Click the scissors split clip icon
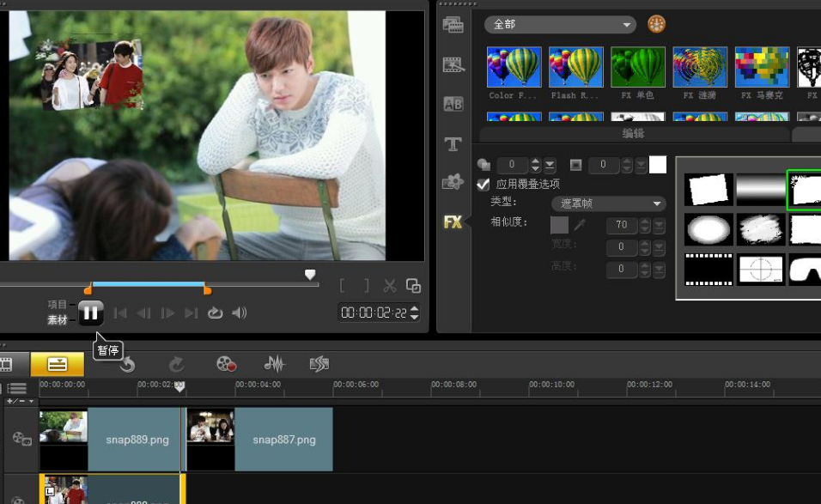821x504 pixels. click(390, 286)
